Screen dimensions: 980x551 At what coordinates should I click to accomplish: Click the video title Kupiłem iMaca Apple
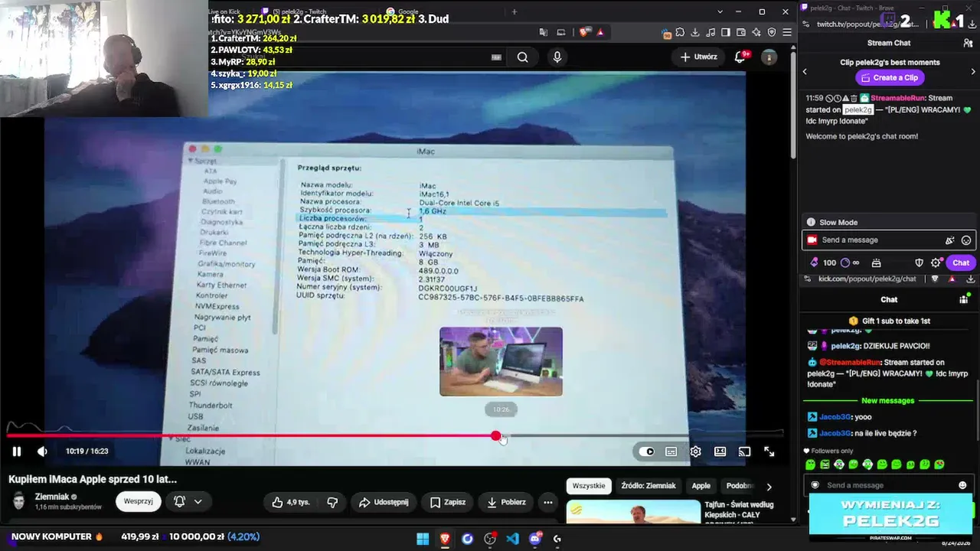coord(93,479)
